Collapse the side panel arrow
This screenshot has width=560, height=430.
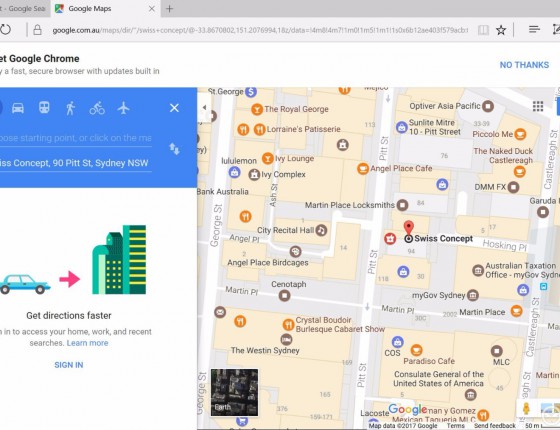[x=204, y=107]
